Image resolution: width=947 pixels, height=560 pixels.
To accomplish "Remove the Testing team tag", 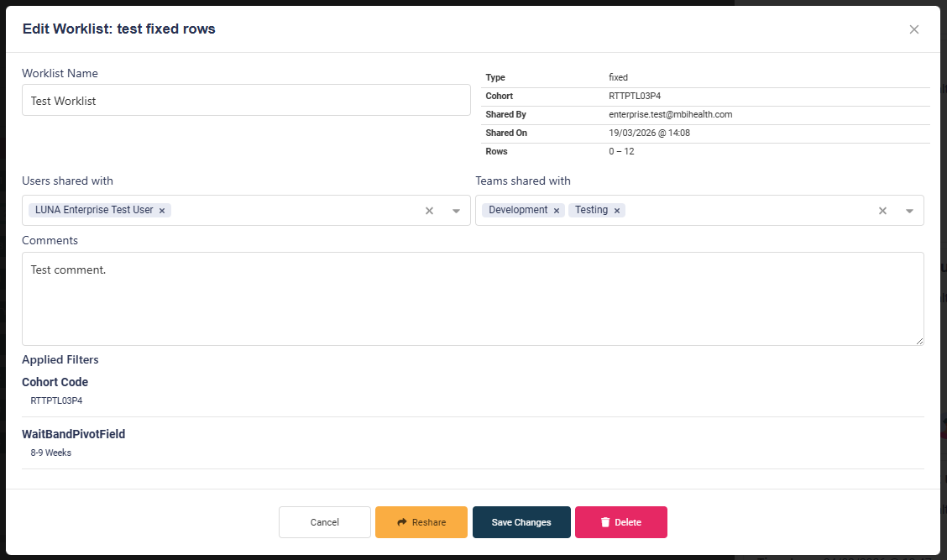I will tap(617, 210).
